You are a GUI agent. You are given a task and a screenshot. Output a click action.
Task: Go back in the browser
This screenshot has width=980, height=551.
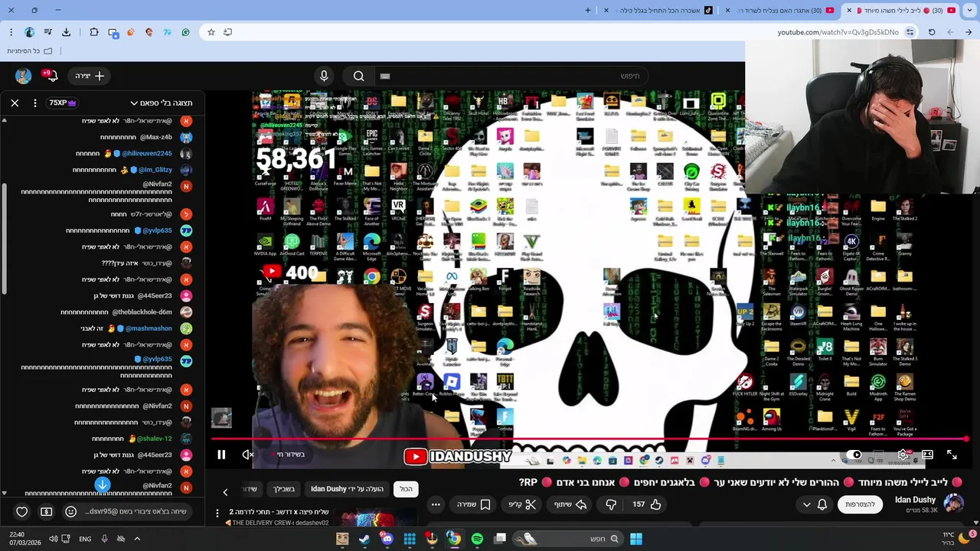coord(969,32)
